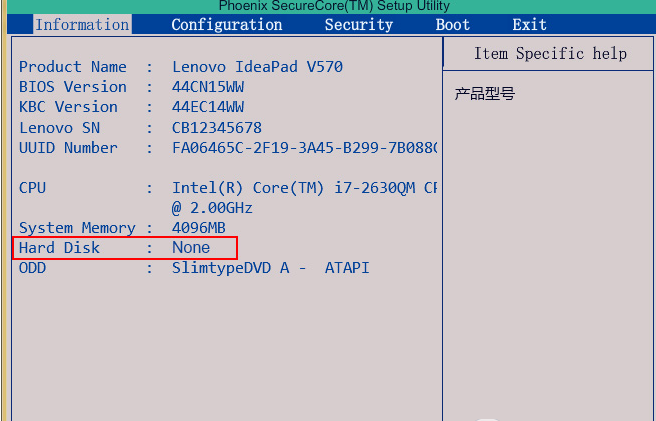This screenshot has height=421, width=656.
Task: Select the Lenovo SN CB12345678 value
Action: pos(217,128)
